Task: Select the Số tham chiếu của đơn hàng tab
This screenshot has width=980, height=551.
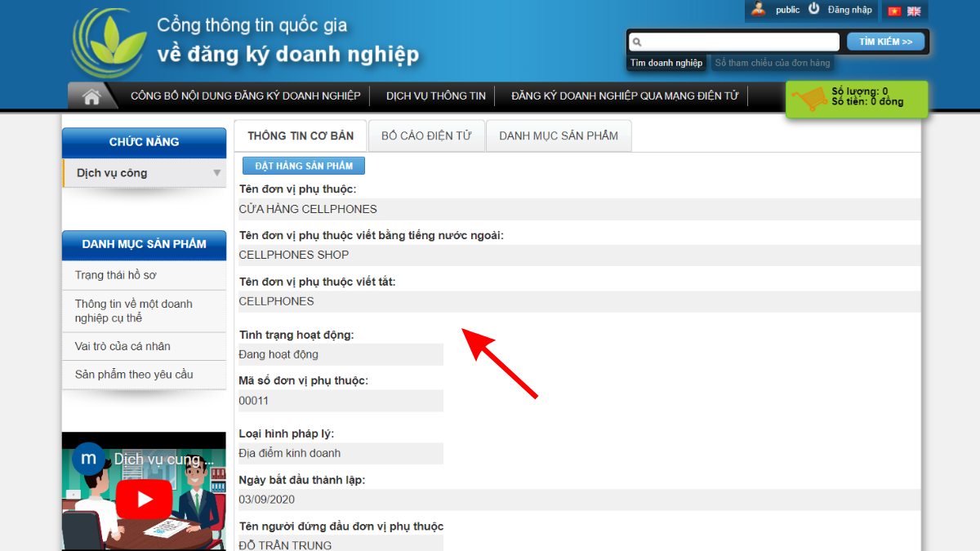Action: tap(773, 63)
